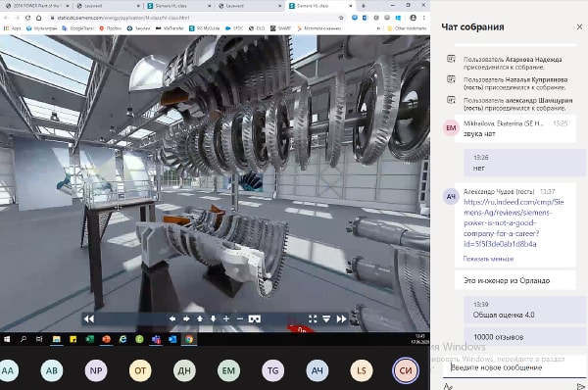Open the Chrome three-dot menu
Viewport: 588px width, 390px height.
click(424, 18)
